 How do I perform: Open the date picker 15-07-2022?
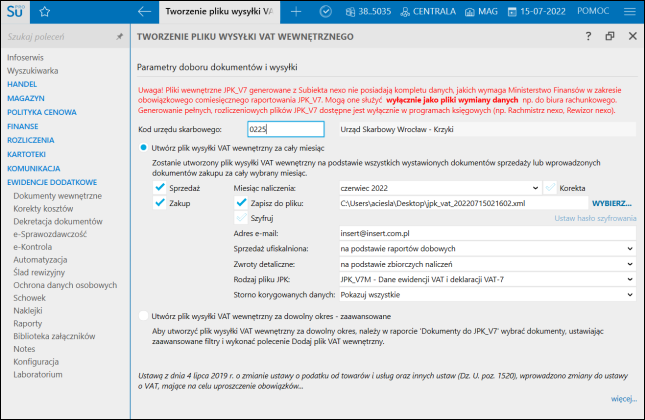tap(536, 12)
